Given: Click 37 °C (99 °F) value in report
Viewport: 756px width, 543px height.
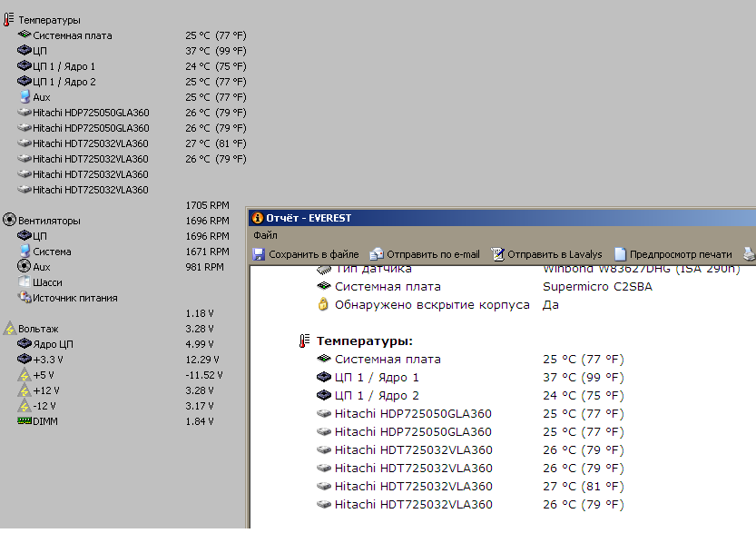Looking at the screenshot, I should [584, 378].
